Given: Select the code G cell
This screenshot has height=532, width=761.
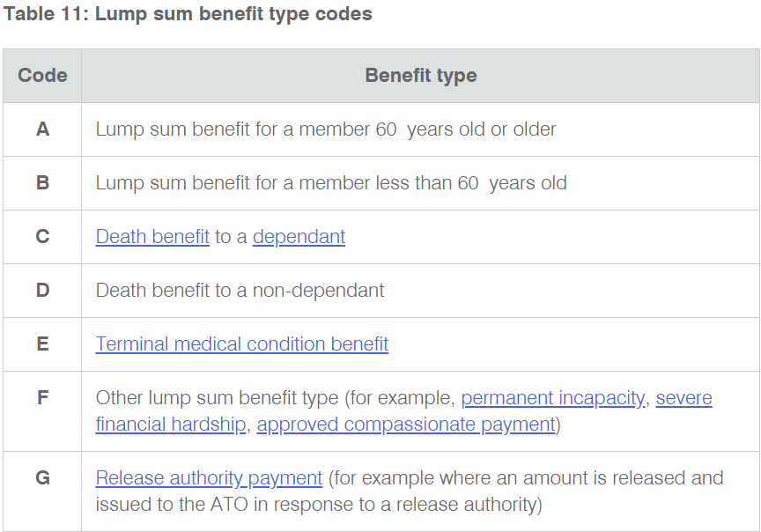Looking at the screenshot, I should (x=42, y=491).
